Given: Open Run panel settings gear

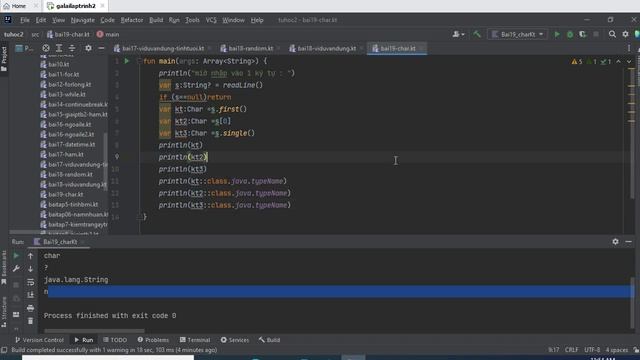Looking at the screenshot, I should click(x=616, y=242).
